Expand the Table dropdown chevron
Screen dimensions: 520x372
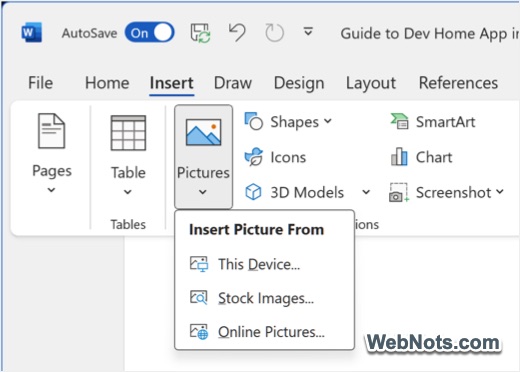128,192
